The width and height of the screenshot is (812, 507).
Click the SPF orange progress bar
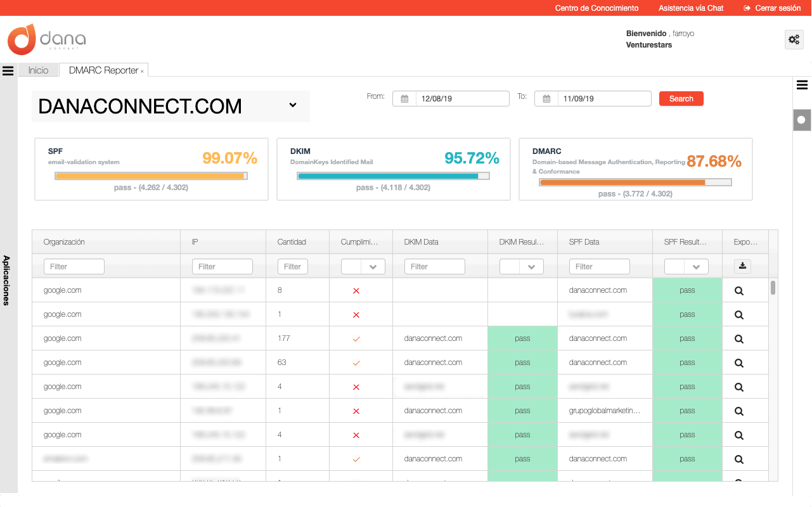coord(151,176)
